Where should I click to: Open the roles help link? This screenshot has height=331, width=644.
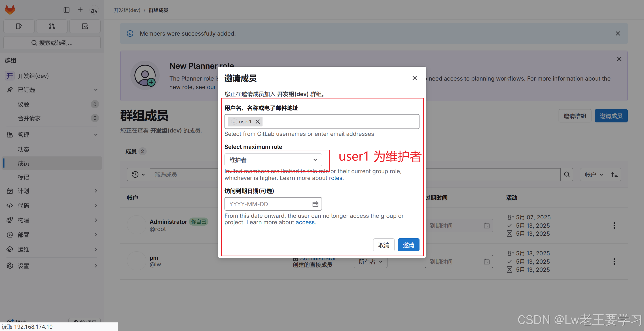pyautogui.click(x=335, y=178)
